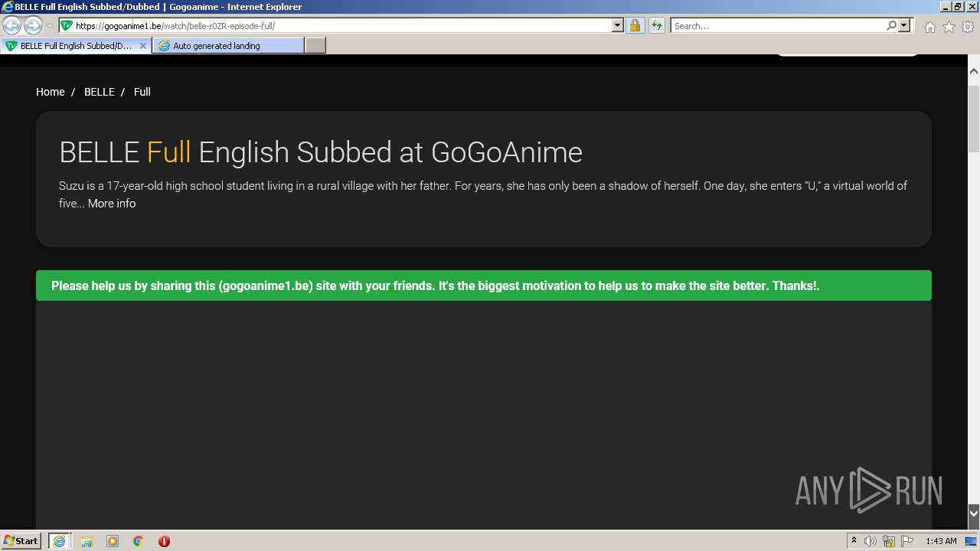Click the IE icon in the title bar
The image size is (980, 551).
[7, 7]
